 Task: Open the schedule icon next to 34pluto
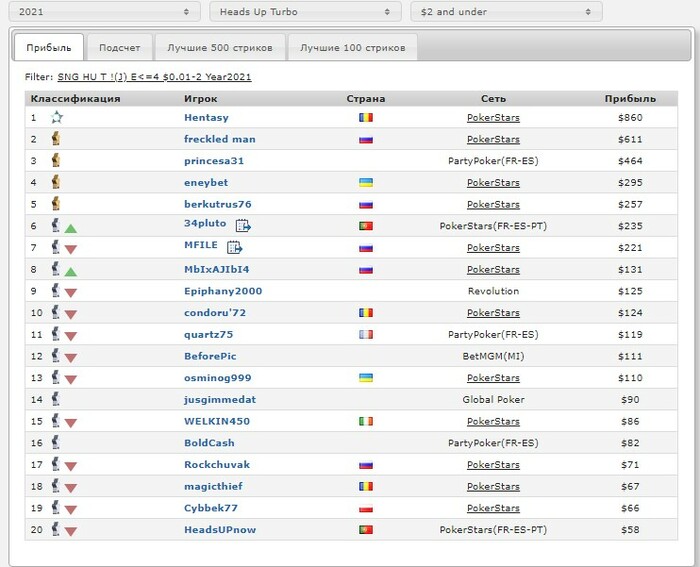pyautogui.click(x=243, y=225)
